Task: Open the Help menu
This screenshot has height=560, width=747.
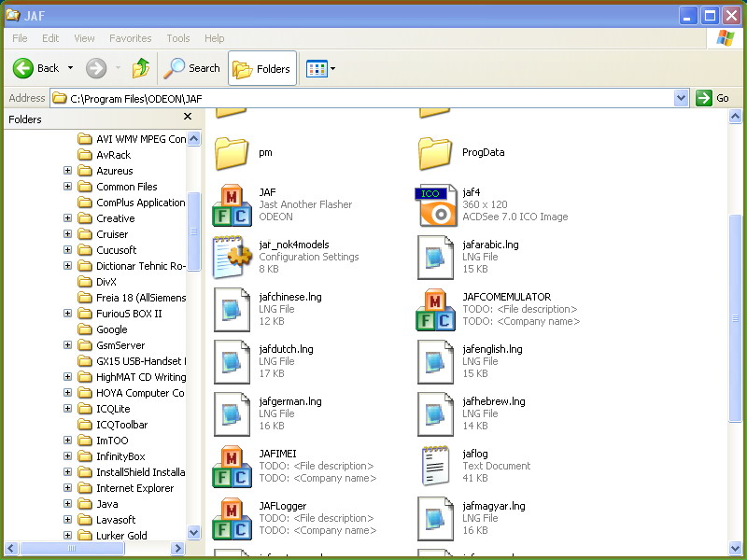Action: pos(215,38)
